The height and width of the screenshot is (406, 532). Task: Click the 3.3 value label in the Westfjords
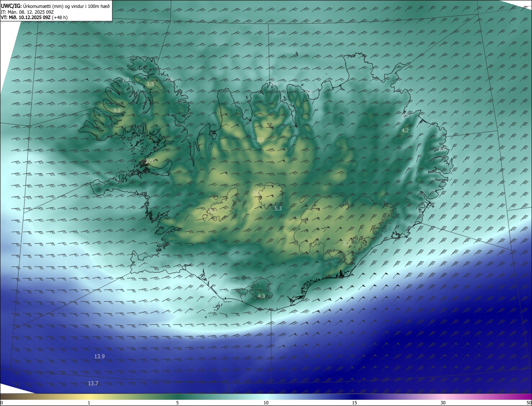click(x=150, y=84)
